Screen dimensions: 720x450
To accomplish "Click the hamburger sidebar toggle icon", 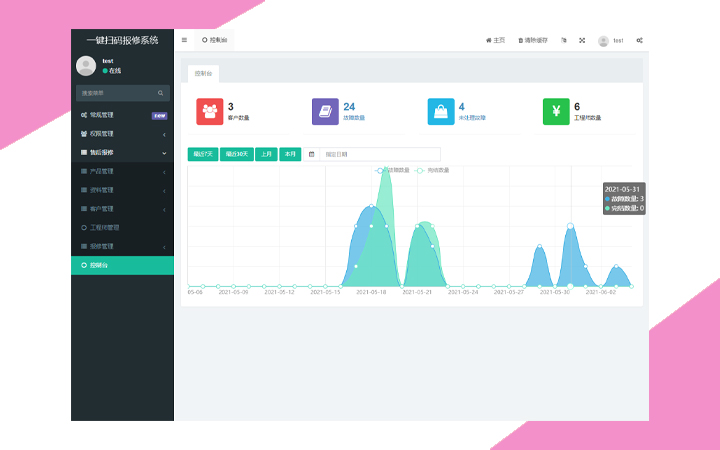I will point(184,40).
